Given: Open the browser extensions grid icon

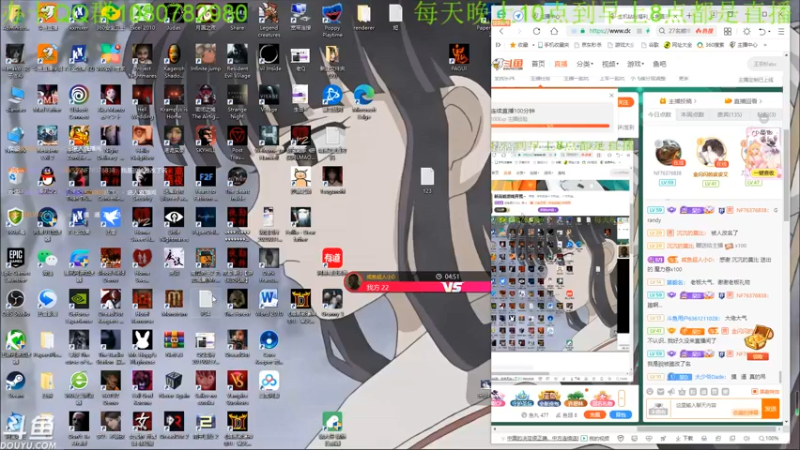Looking at the screenshot, I should click(x=728, y=31).
